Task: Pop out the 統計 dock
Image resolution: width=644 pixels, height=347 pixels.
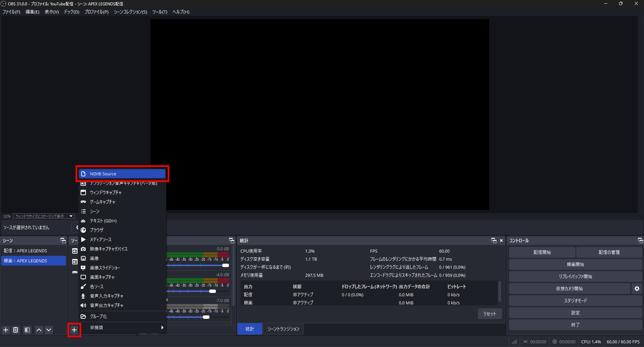Action: click(x=494, y=241)
